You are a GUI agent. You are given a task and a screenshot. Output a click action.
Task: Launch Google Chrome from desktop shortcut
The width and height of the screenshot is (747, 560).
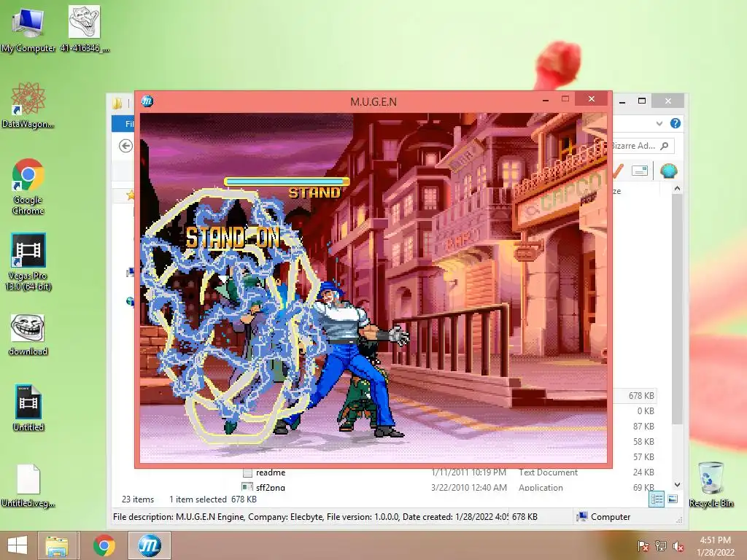coord(28,187)
